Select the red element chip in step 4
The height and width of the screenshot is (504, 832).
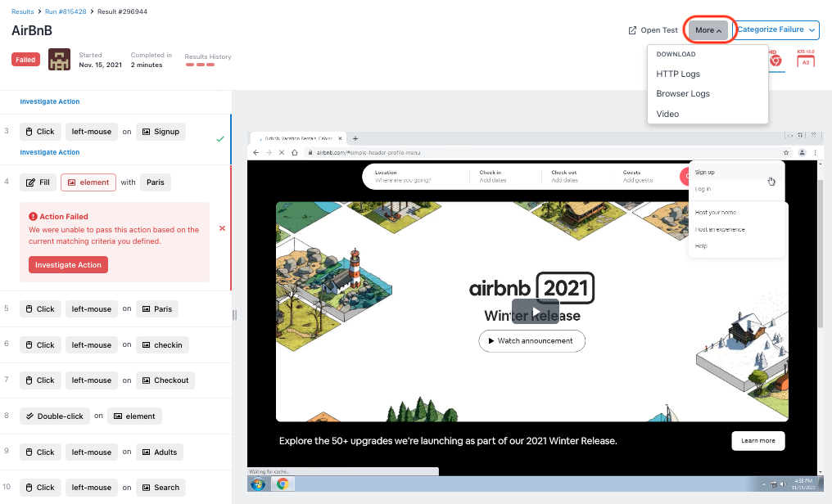(x=88, y=182)
